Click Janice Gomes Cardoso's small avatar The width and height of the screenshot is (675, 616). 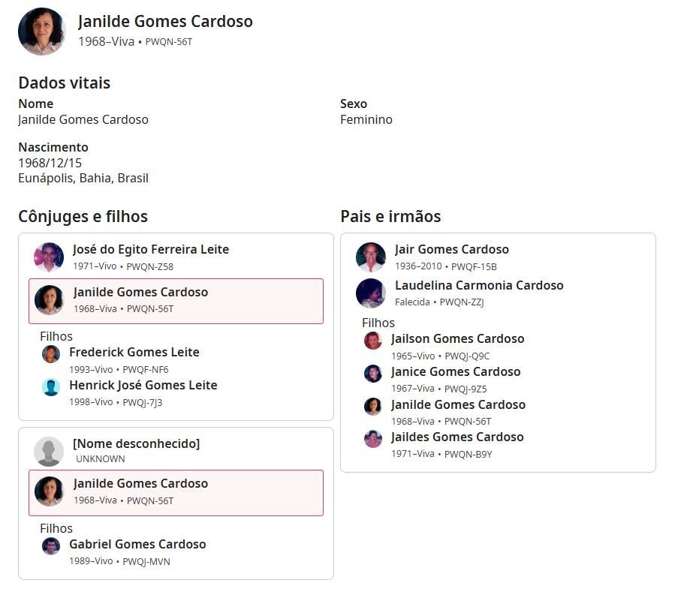373,374
